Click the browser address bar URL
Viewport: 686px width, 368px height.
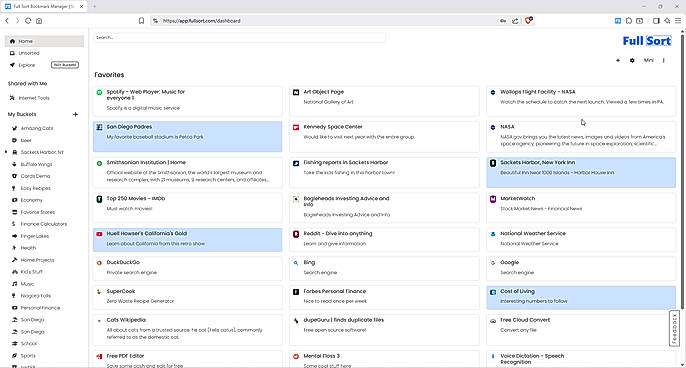[201, 21]
